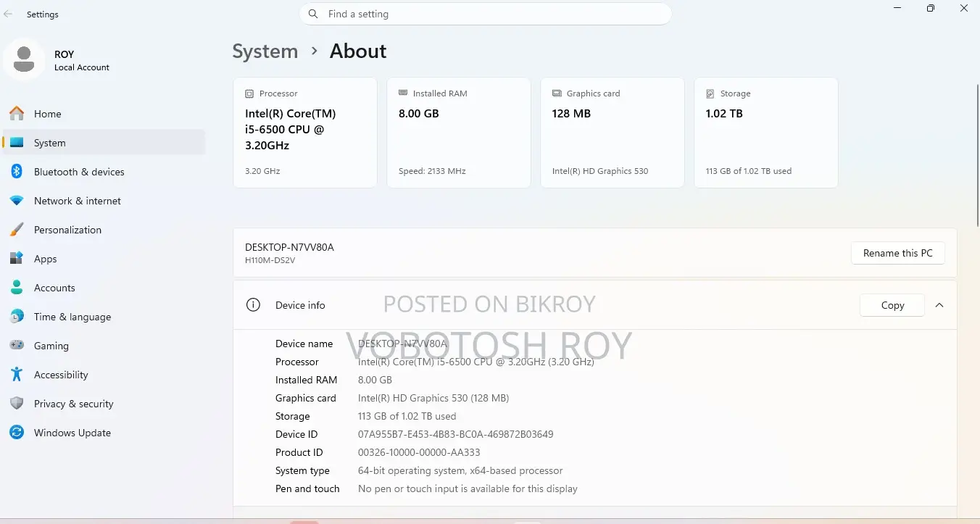The width and height of the screenshot is (980, 524).
Task: Click the Installed RAM 8.00 GB card
Action: tap(459, 133)
